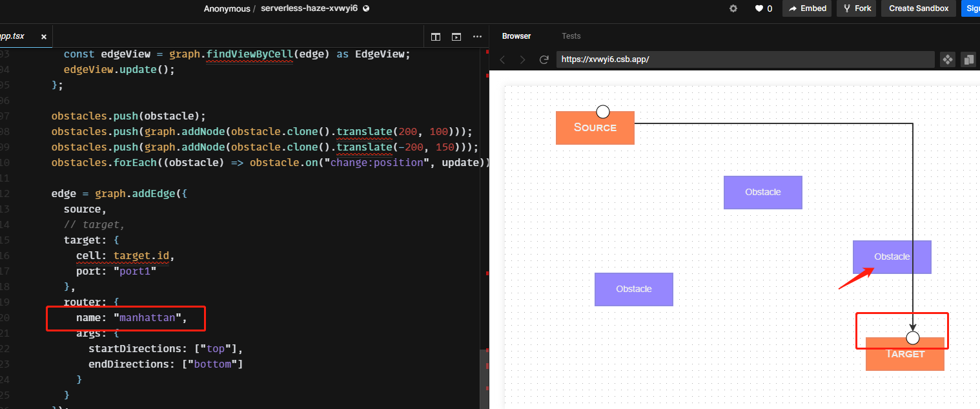Click graph.addEdge in the code

pos(135,193)
